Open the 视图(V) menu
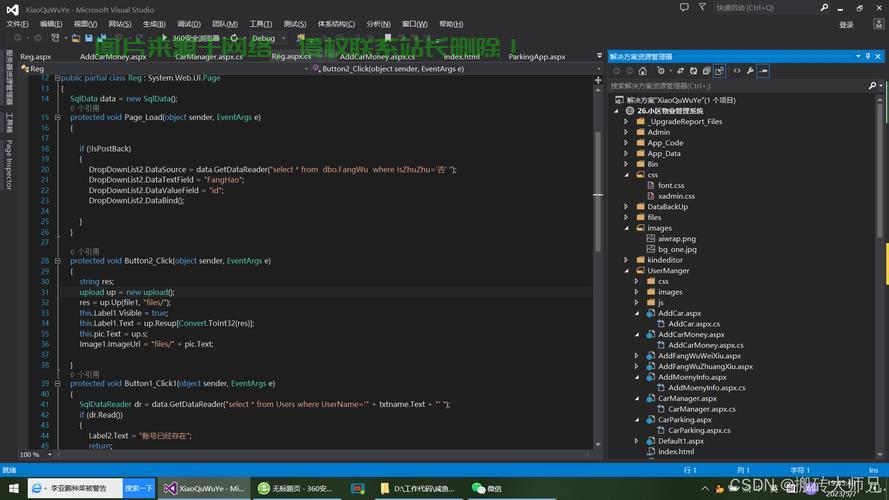Screen dimensions: 889x500 85,24
